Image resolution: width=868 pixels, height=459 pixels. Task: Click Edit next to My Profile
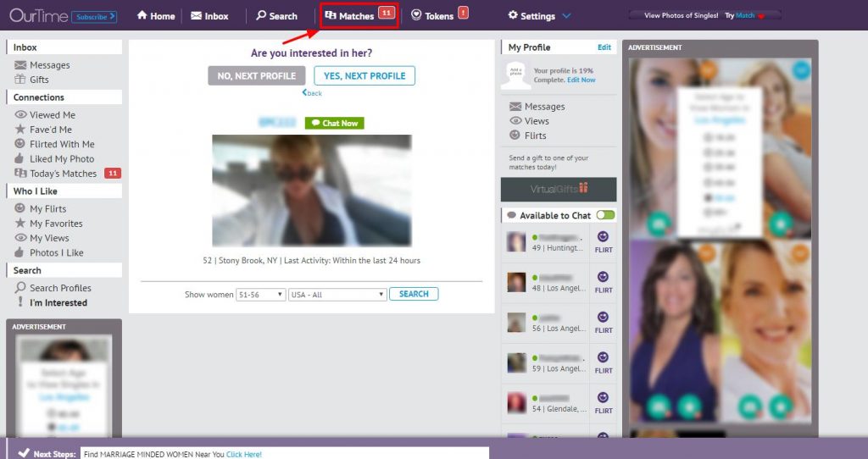click(x=604, y=47)
